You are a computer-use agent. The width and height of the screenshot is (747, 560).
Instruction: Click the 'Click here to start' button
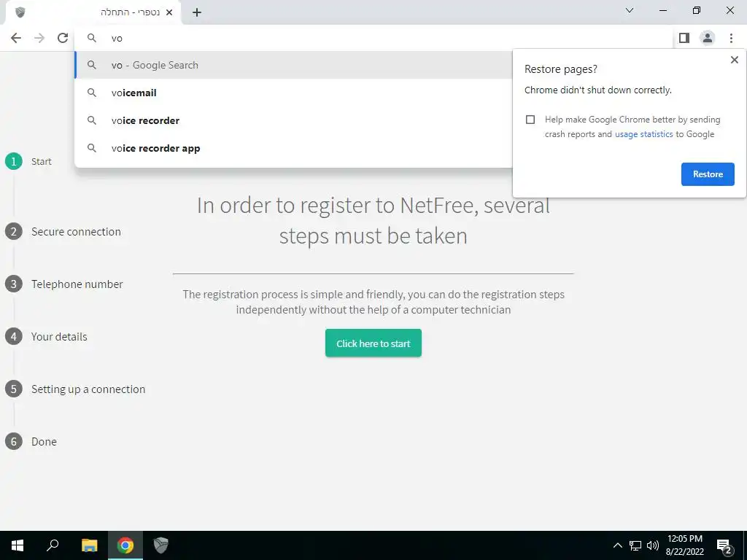coord(373,343)
